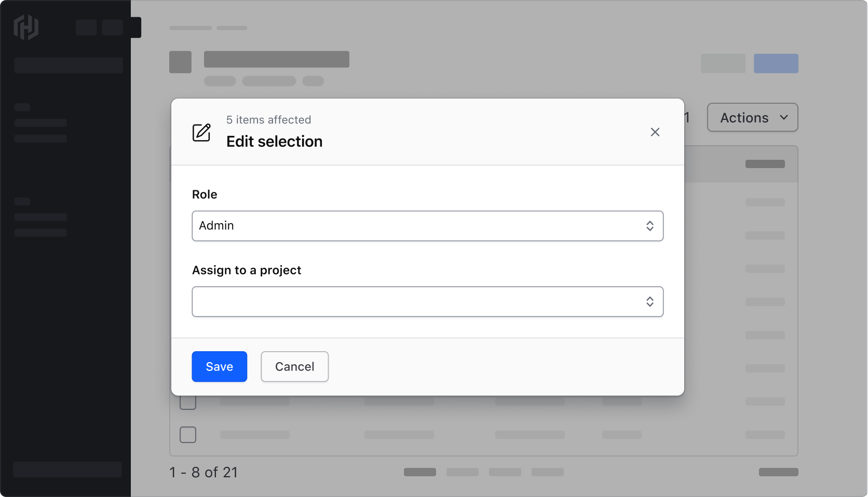868x497 pixels.
Task: Select all items via the table header checkbox area
Action: (x=188, y=164)
